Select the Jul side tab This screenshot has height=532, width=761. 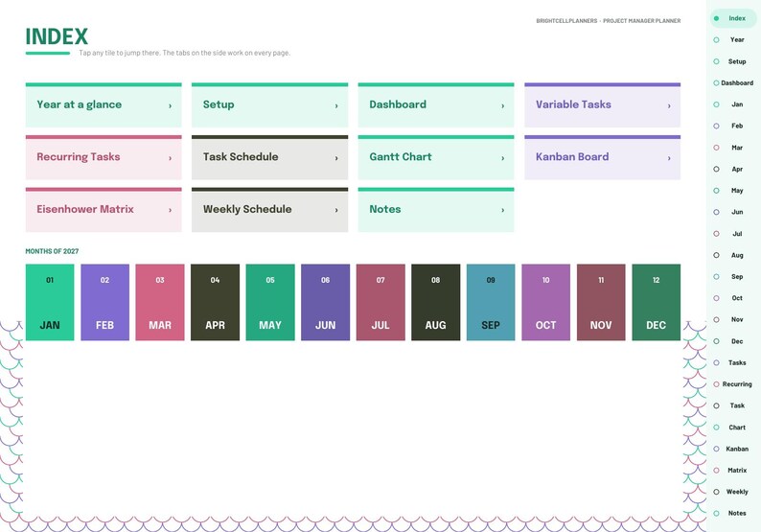pyautogui.click(x=733, y=234)
